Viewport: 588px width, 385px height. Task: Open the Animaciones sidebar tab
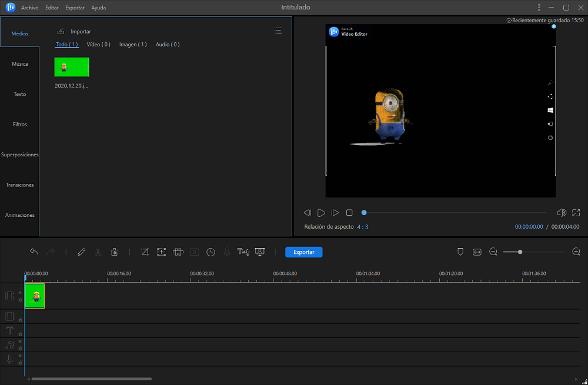19,215
